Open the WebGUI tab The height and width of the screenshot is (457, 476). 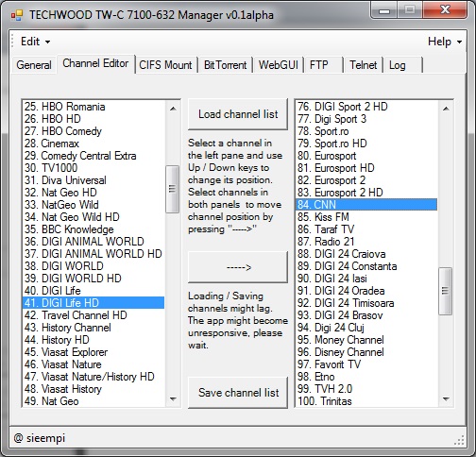coord(279,65)
